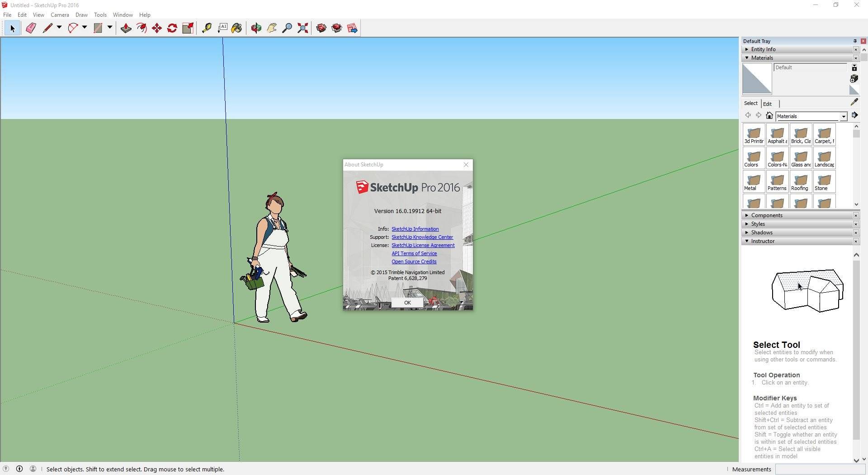868x475 pixels.
Task: Open the Extension Warehouse
Action: point(337,28)
